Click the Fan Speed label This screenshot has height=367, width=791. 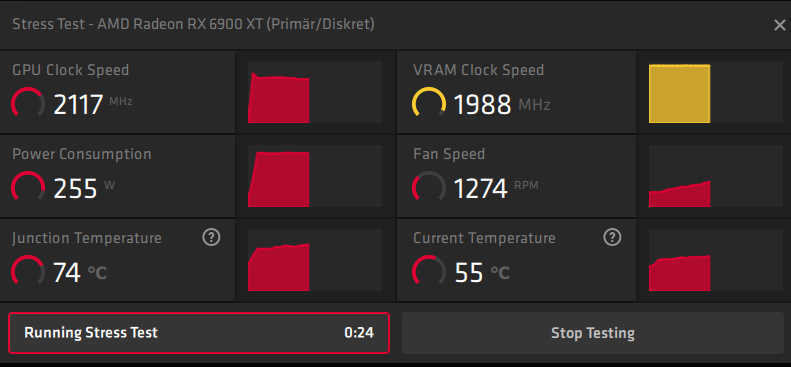click(449, 154)
